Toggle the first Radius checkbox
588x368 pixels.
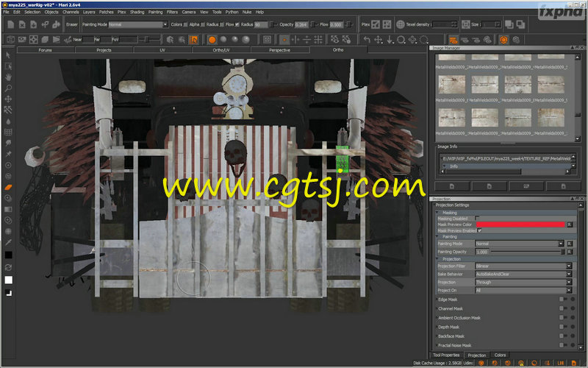click(x=222, y=24)
